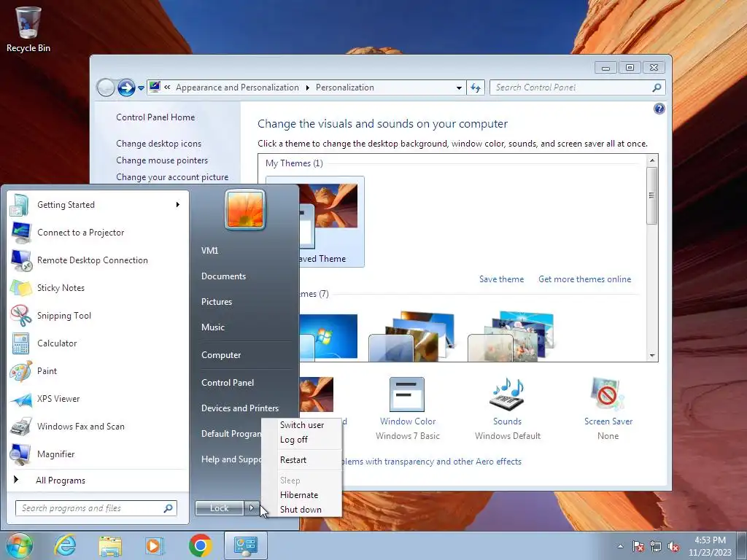Open Control Panel help icon
Viewport: 747px width, 560px height.
(x=659, y=109)
